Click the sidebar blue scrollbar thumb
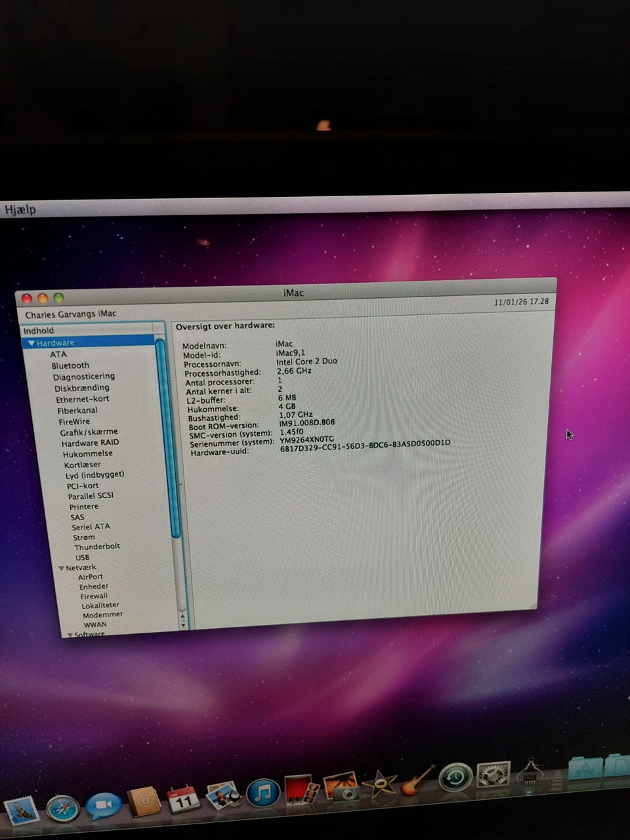The image size is (630, 840). coord(168,440)
